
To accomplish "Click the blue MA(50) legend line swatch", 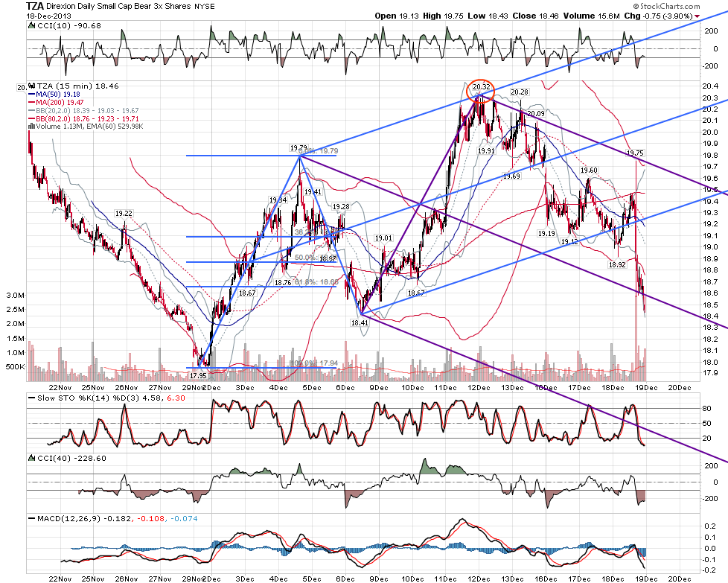I will (31, 95).
